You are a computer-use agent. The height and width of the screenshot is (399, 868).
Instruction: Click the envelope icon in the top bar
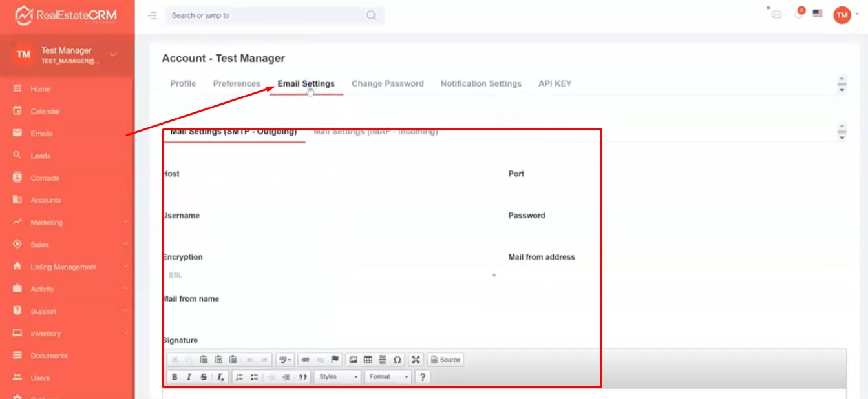(x=776, y=14)
